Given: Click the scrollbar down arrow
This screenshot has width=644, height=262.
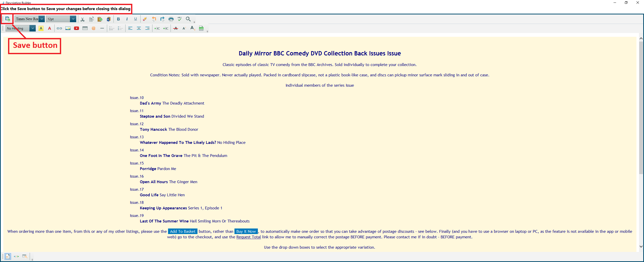Looking at the screenshot, I should click(x=641, y=247).
